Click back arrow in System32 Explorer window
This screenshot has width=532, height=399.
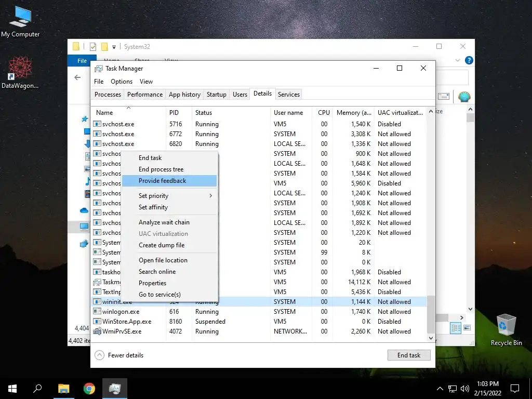click(x=77, y=77)
